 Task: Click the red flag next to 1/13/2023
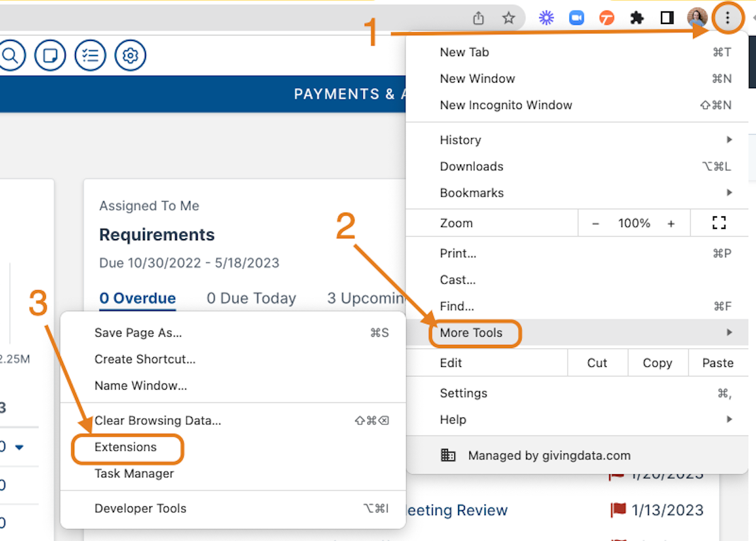click(618, 509)
